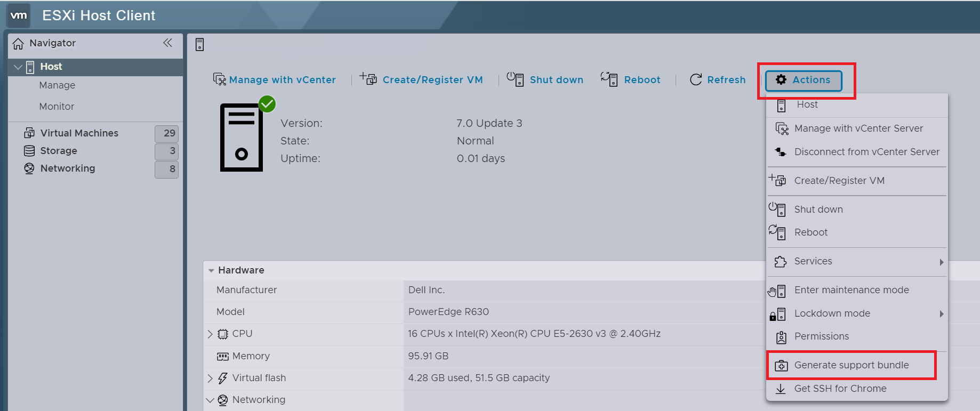Collapse the Navigator panel with double chevron
Screen dimensions: 980x411
[167, 43]
